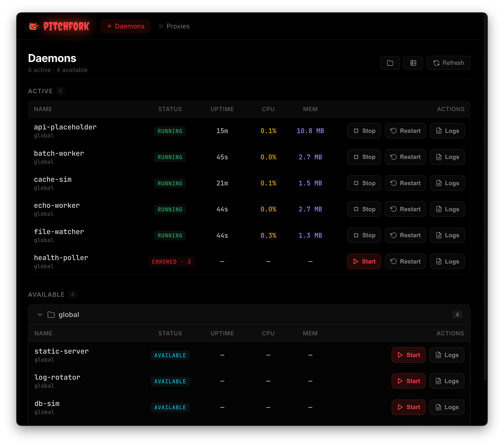Start the log-rotator daemon
This screenshot has height=446, width=504.
click(x=408, y=381)
